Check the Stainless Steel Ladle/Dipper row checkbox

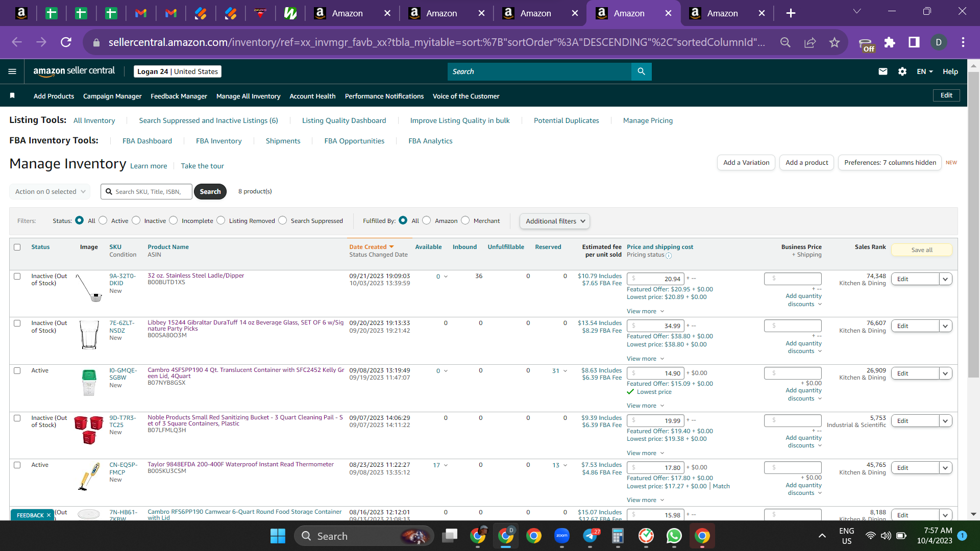coord(17,276)
